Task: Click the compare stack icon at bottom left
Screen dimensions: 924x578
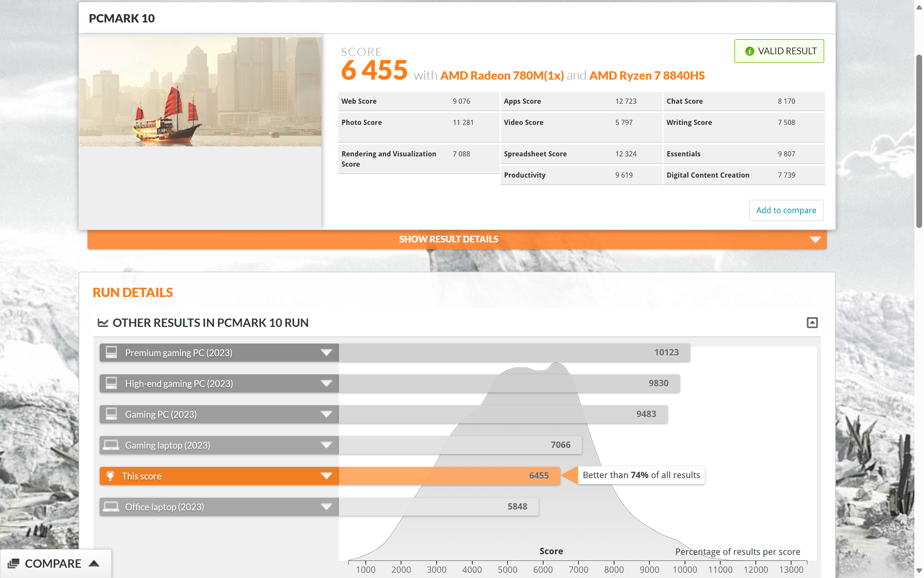Action: tap(13, 563)
